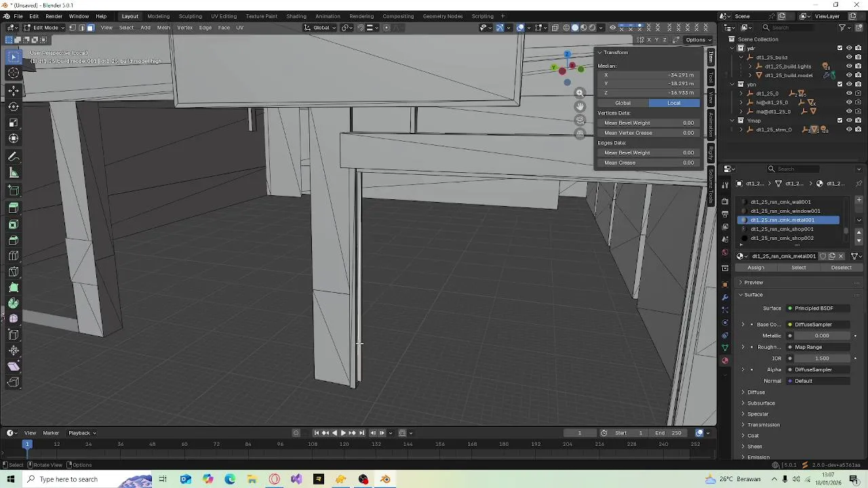The height and width of the screenshot is (488, 868).
Task: Select the Move tool in toolbar
Action: [14, 90]
